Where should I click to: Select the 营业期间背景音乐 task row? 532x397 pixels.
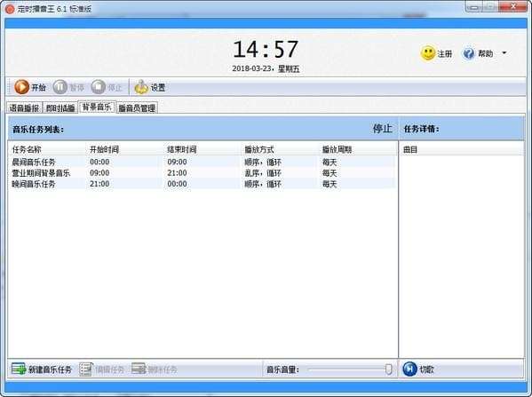pyautogui.click(x=202, y=173)
